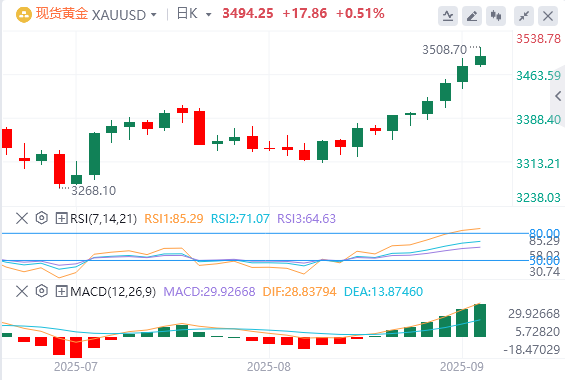Click the 3538.78 price axis label

(x=539, y=39)
